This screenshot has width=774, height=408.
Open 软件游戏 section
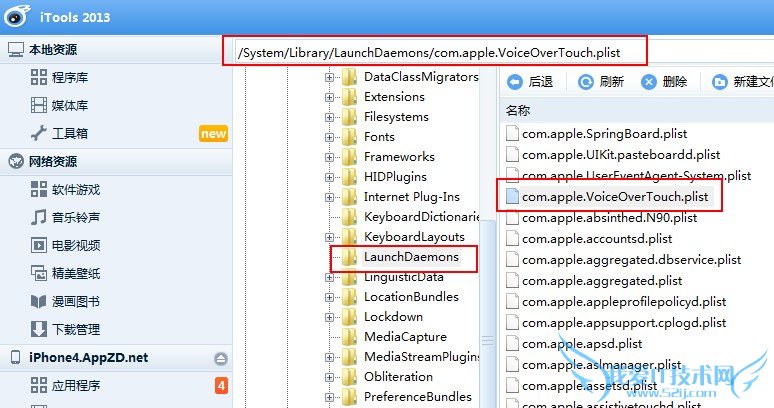pos(76,189)
